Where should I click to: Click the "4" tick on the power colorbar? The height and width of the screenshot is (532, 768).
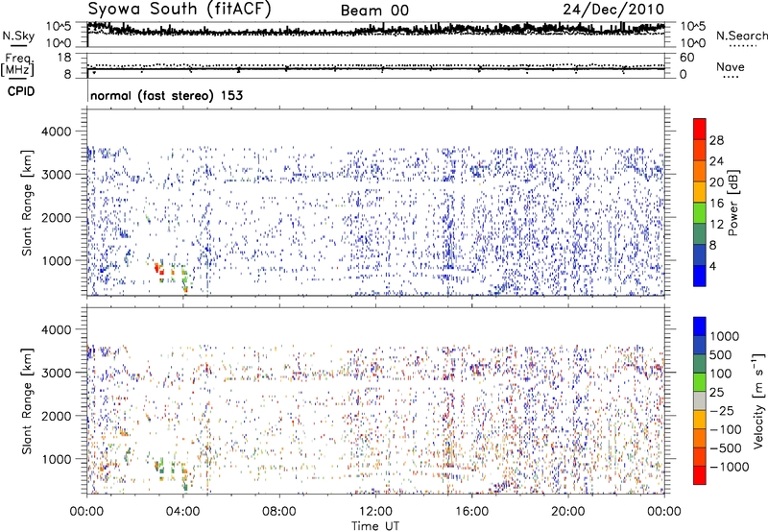pos(713,266)
